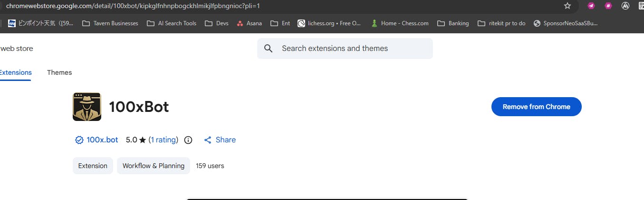This screenshot has height=200, width=644.
Task: Open the Banking bookmark folder
Action: coord(453,23)
